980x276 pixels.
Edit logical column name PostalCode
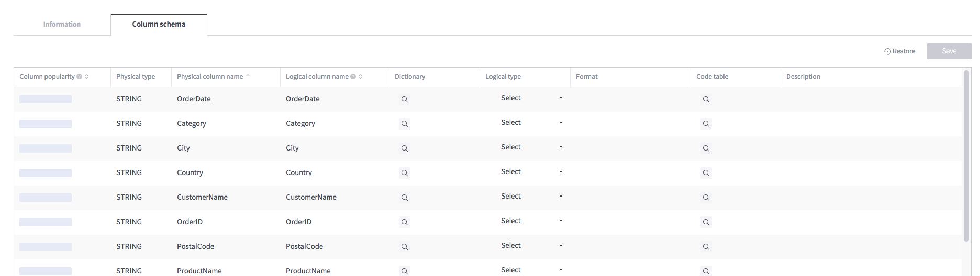point(304,247)
